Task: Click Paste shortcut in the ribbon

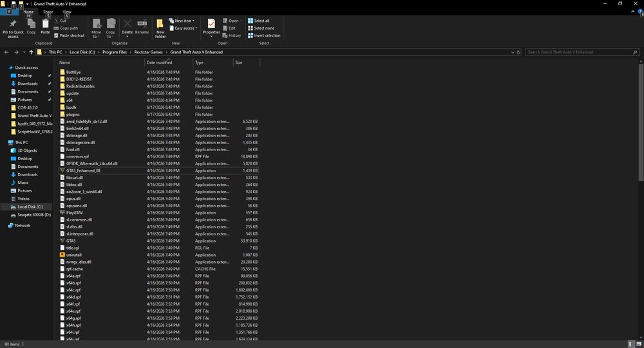Action: (69, 36)
